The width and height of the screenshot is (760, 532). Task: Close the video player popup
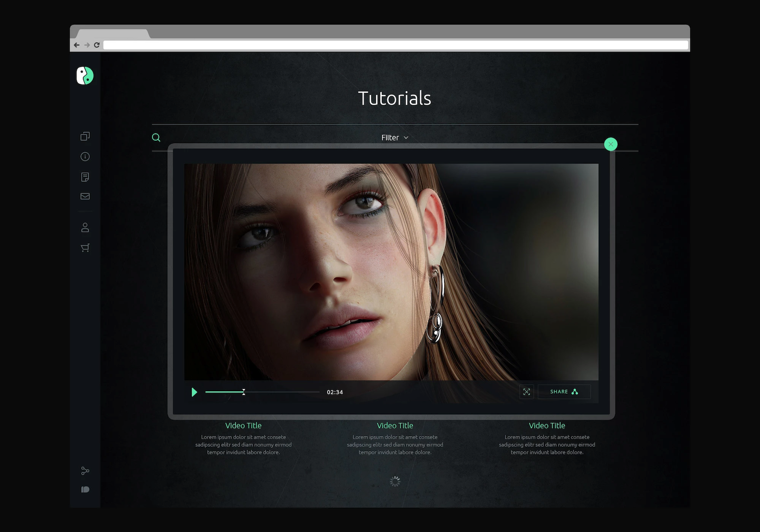point(611,144)
